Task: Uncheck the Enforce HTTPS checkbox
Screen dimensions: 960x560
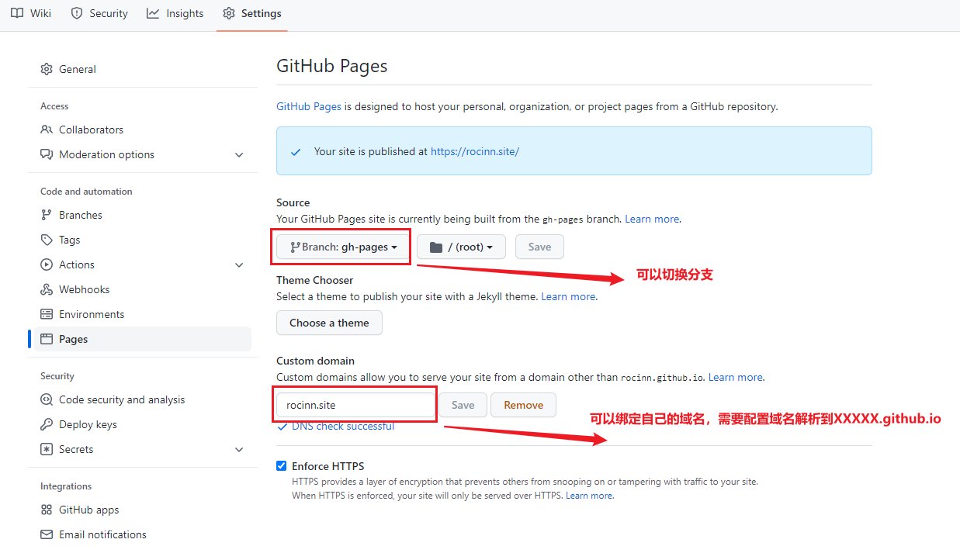Action: (x=282, y=466)
